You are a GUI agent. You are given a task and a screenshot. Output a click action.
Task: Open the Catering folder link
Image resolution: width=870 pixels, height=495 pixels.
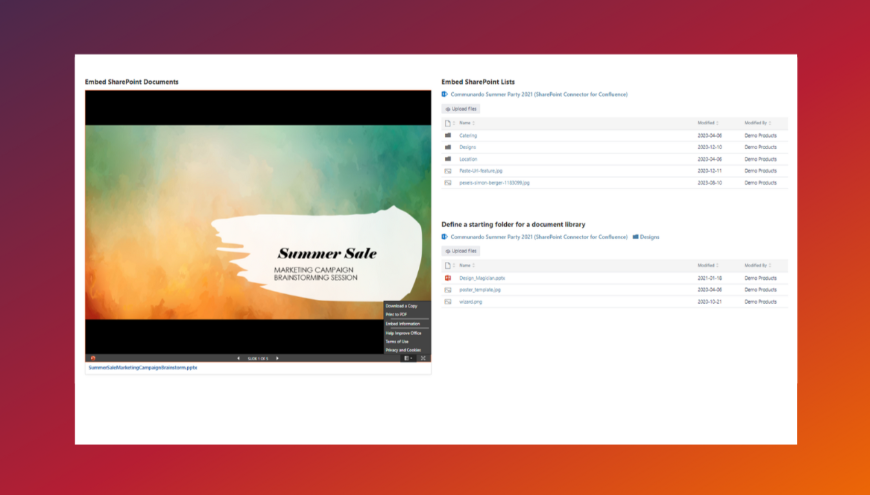point(468,135)
